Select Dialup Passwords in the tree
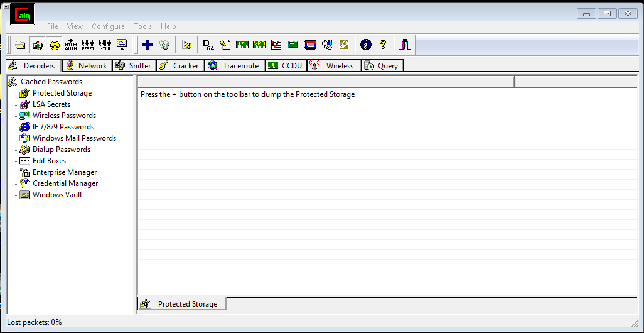 coord(61,150)
